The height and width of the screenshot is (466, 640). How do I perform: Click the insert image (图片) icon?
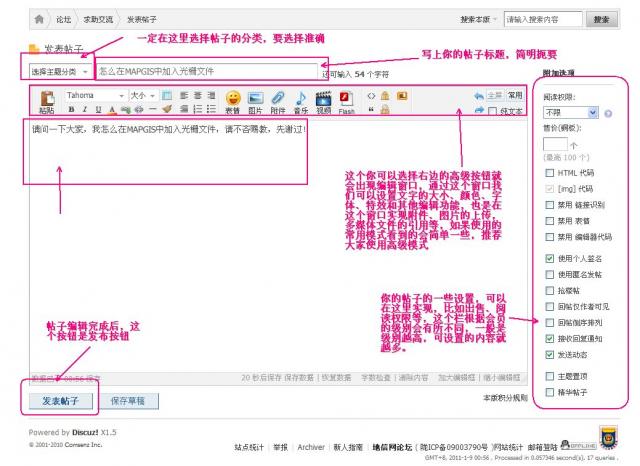(x=255, y=99)
